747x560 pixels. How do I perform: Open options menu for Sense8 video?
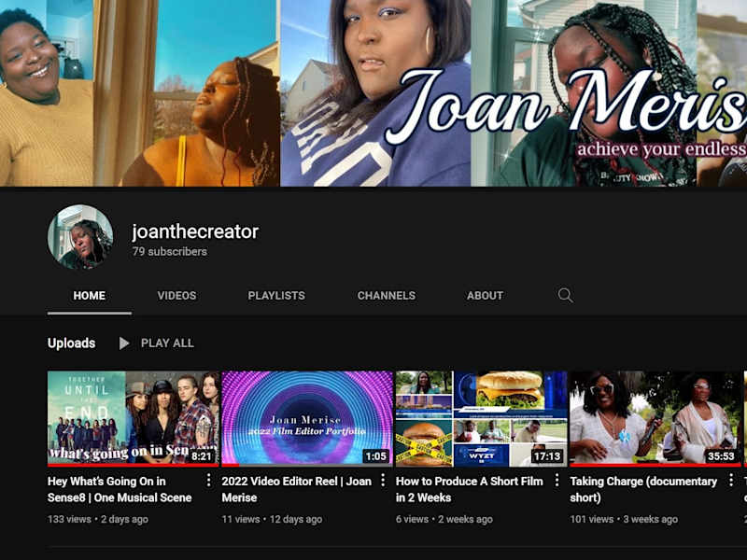click(208, 481)
